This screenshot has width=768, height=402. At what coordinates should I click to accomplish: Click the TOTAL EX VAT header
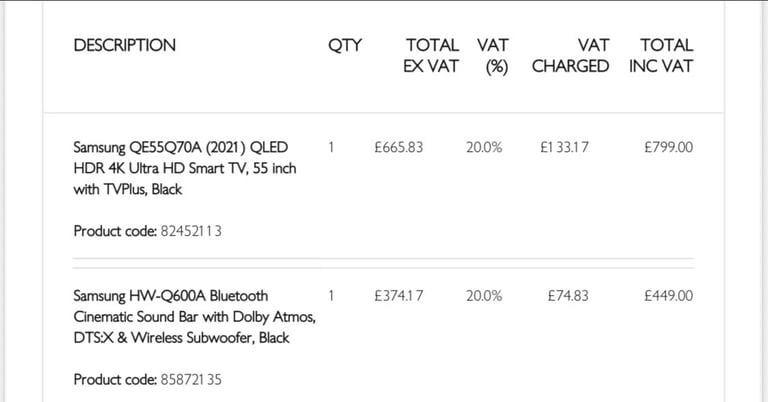tap(431, 55)
